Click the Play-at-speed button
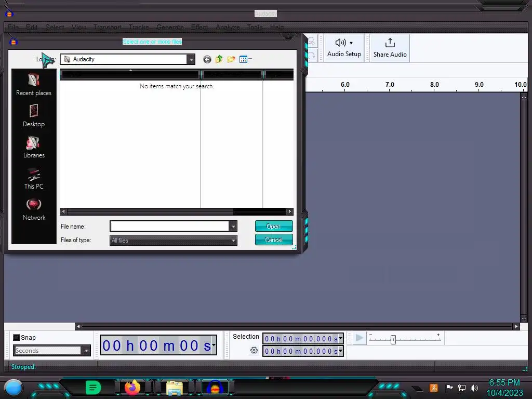 point(359,338)
